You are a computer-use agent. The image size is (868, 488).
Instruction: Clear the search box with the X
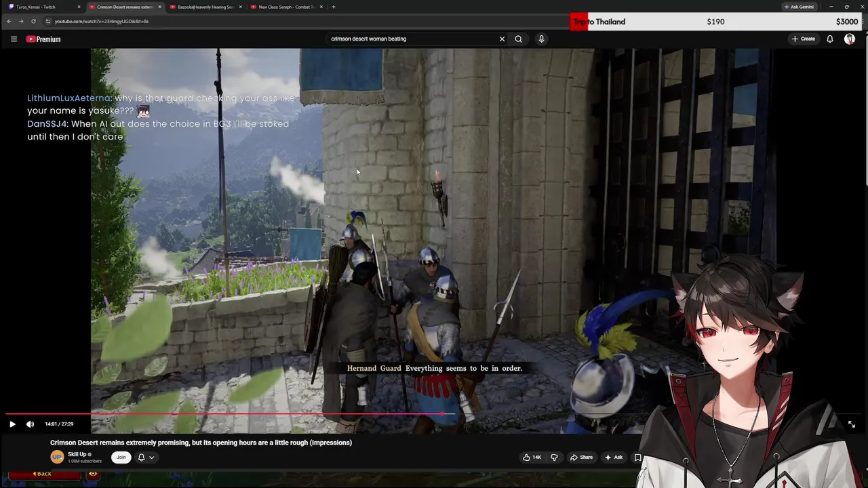tap(502, 39)
